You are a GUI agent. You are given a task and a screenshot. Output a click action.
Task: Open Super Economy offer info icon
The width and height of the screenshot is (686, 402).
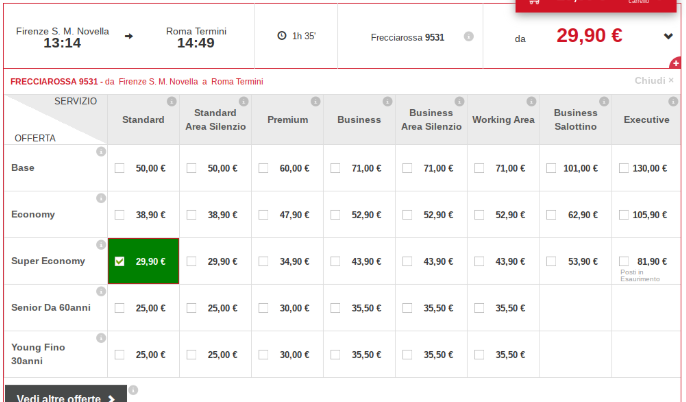101,245
